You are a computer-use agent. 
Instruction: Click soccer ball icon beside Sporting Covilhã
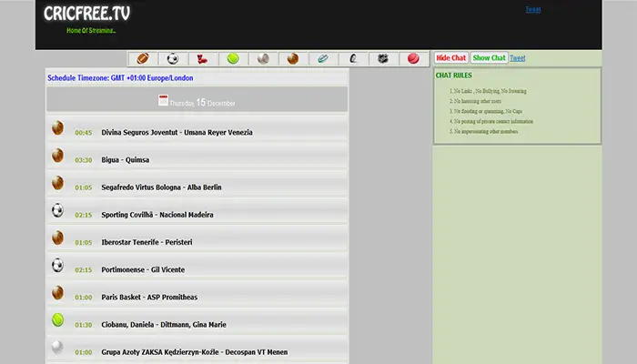coord(57,210)
